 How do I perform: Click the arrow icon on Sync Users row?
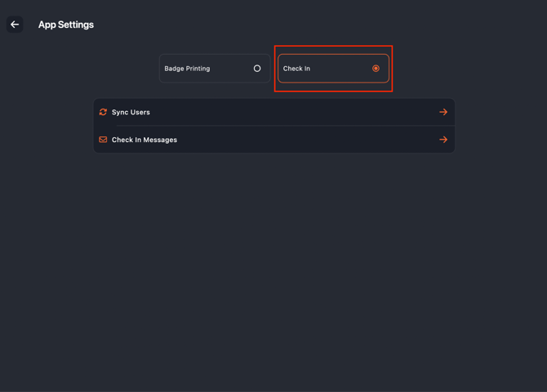(x=443, y=112)
